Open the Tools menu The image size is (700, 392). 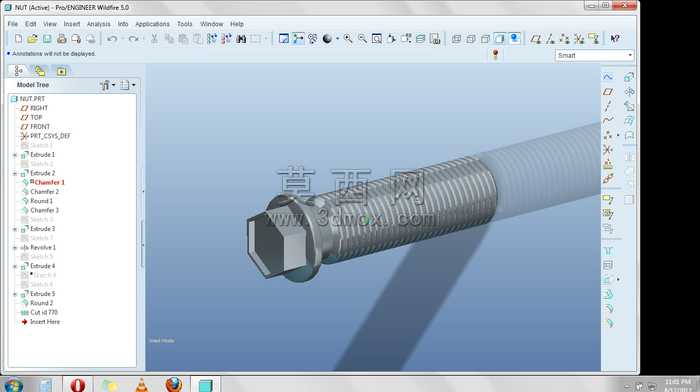(184, 24)
